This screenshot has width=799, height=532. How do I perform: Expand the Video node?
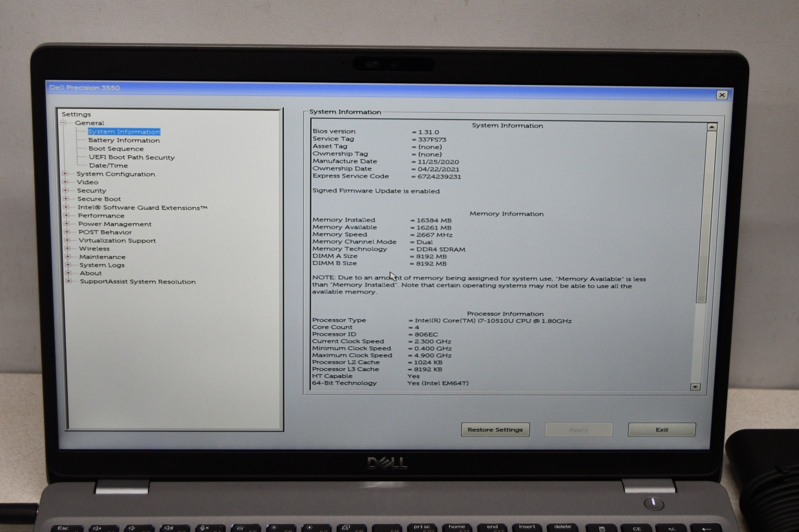(x=65, y=182)
